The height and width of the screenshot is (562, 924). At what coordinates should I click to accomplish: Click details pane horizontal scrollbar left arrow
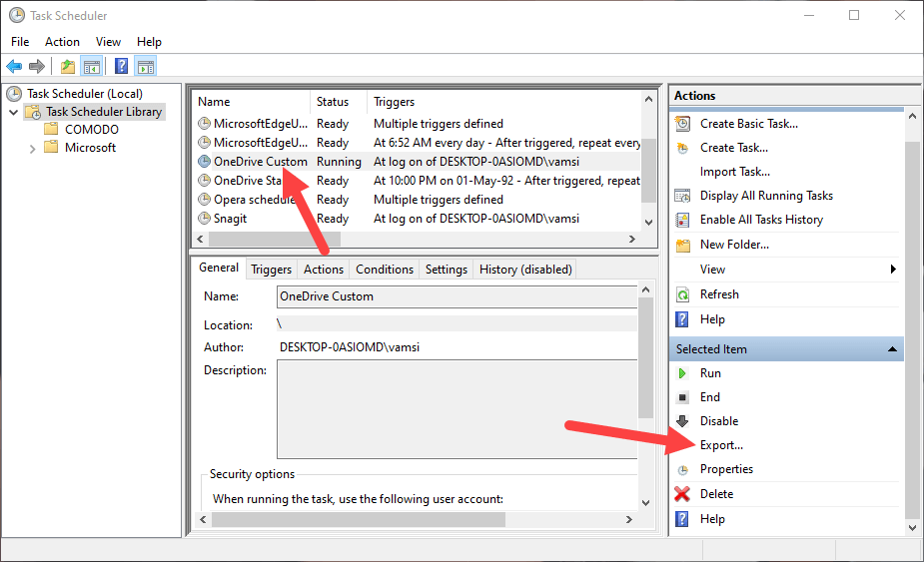(204, 520)
